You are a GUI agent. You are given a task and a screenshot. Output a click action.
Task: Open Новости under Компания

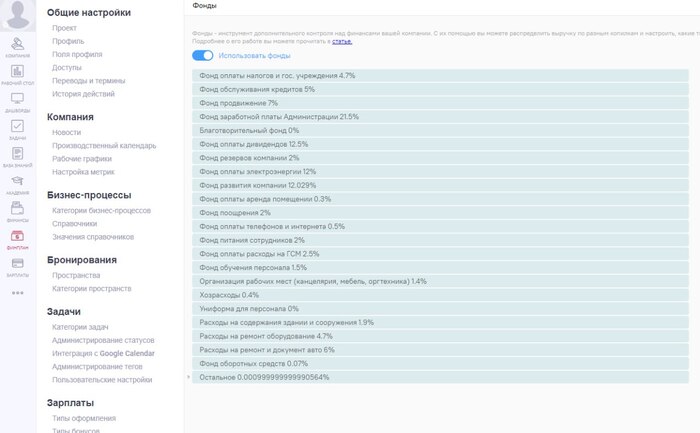pyautogui.click(x=66, y=132)
